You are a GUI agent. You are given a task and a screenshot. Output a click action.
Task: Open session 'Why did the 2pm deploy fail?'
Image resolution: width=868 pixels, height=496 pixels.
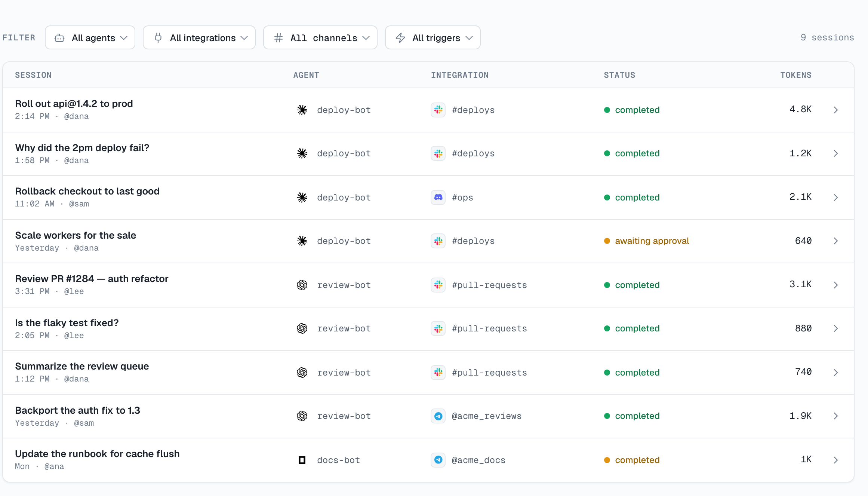coord(82,148)
